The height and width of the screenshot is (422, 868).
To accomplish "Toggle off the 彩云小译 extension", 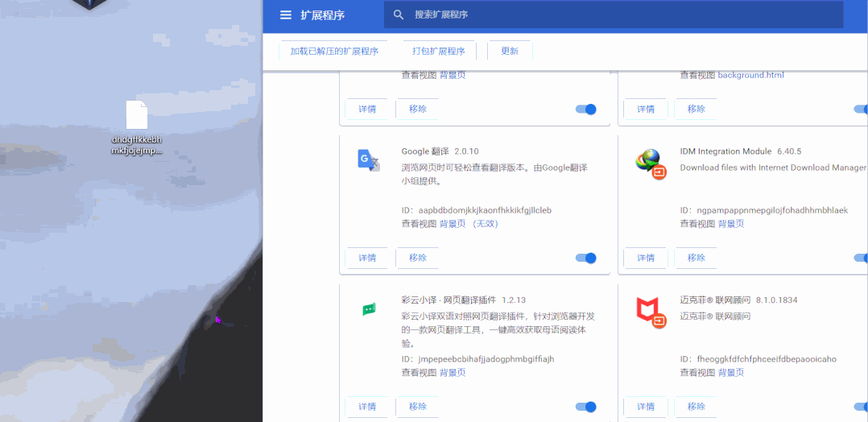I will 586,407.
